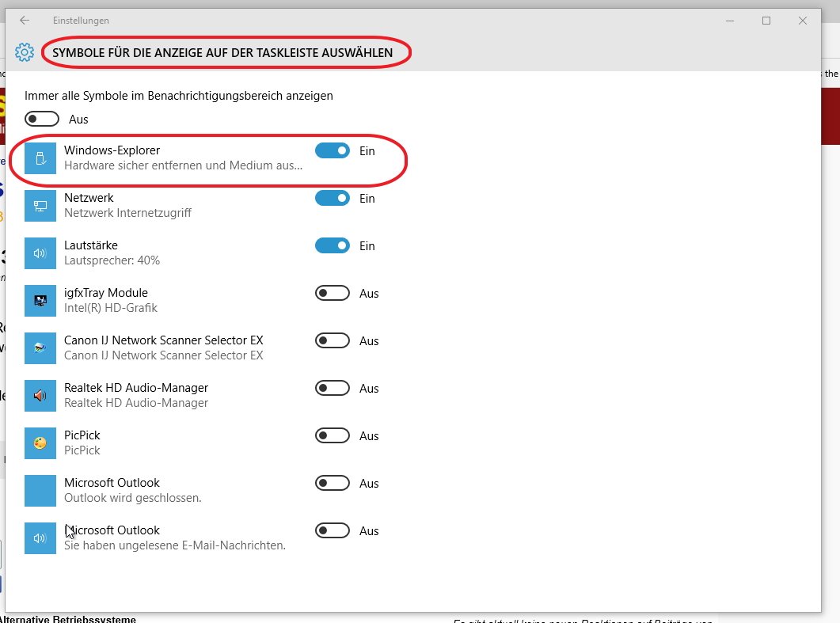Enable the Canon IJ Network Scanner toggle
840x623 pixels.
(x=333, y=340)
